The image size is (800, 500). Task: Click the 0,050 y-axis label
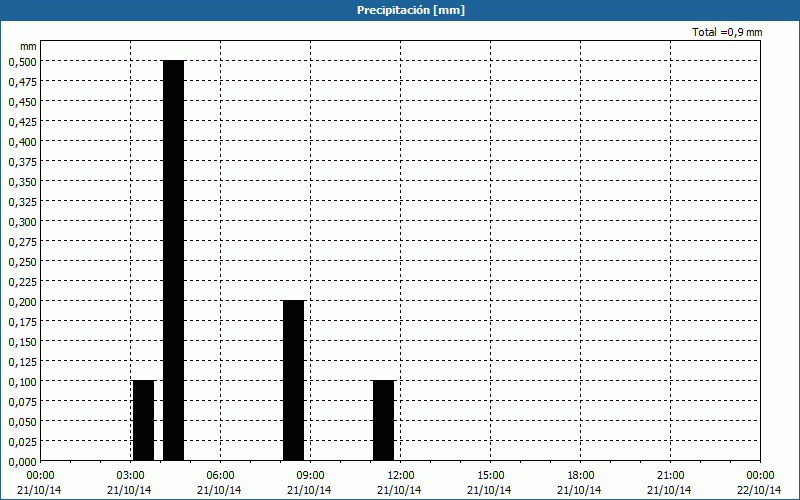[x=22, y=421]
